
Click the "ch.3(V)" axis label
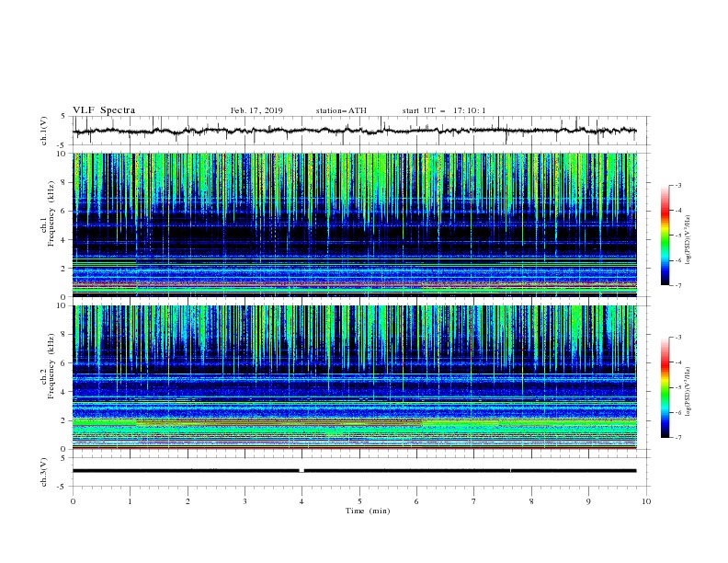pos(44,472)
